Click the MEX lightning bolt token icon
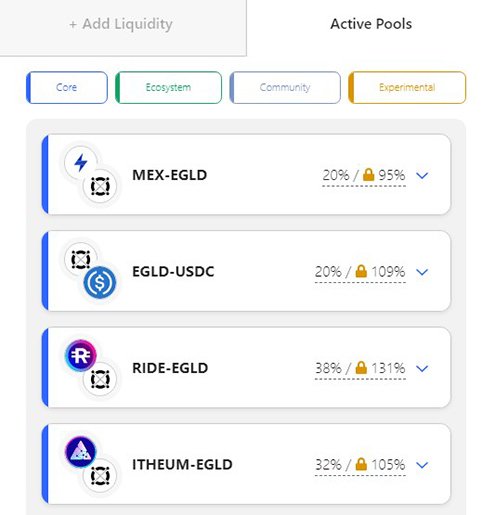Screen dimensions: 495x515 (81, 163)
